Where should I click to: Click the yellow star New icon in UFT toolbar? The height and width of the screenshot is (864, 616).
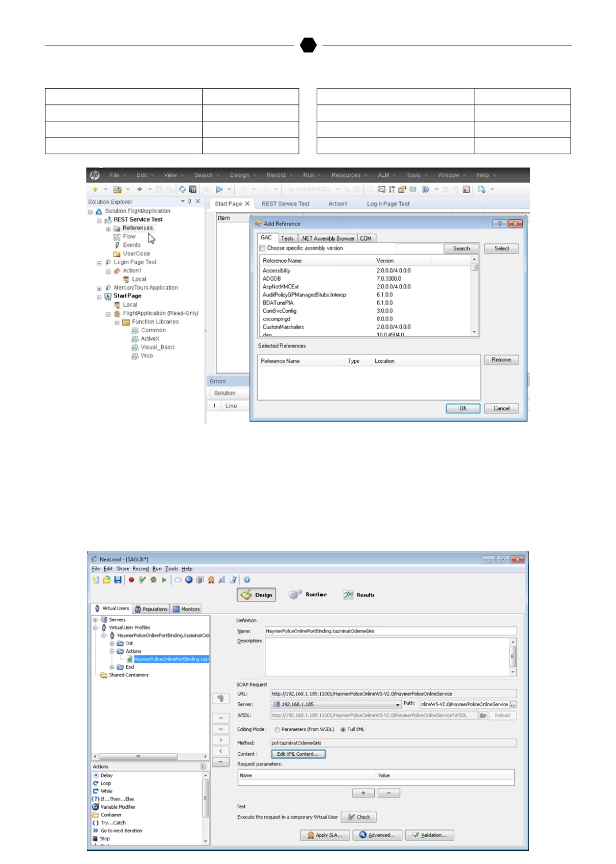pyautogui.click(x=95, y=189)
